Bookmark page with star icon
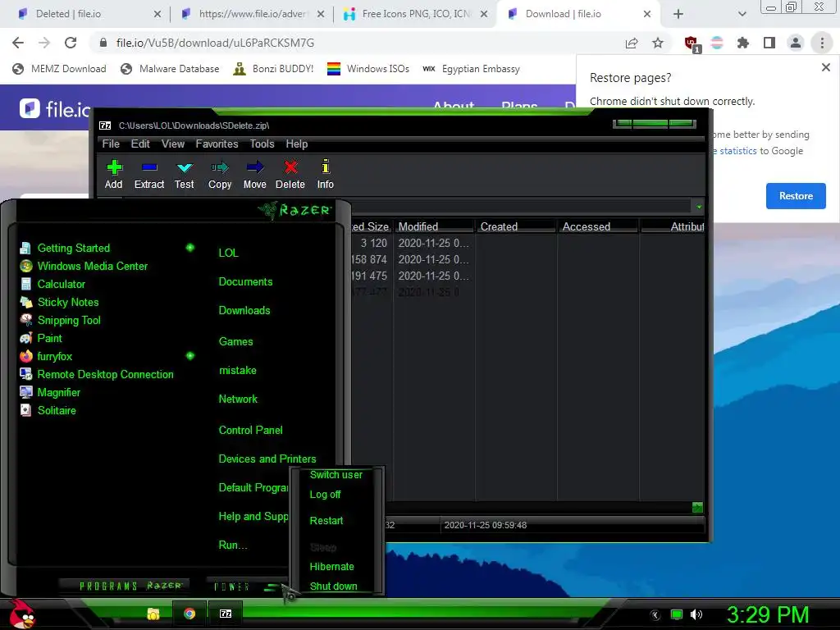Viewport: 840px width, 630px height. 658,43
